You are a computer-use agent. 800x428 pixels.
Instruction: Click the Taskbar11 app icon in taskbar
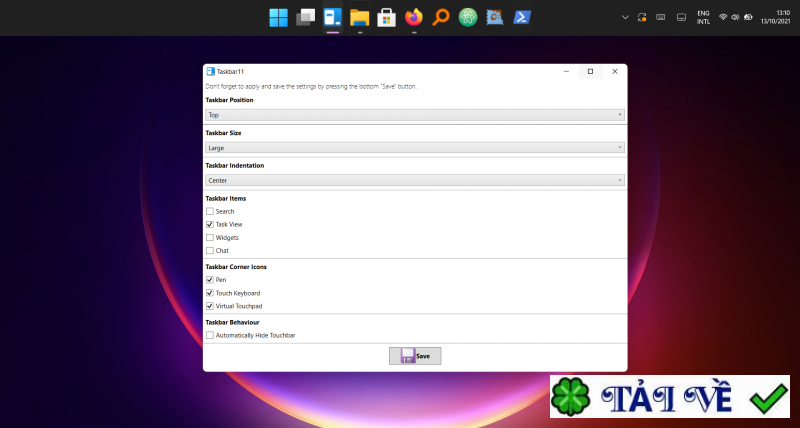(333, 17)
